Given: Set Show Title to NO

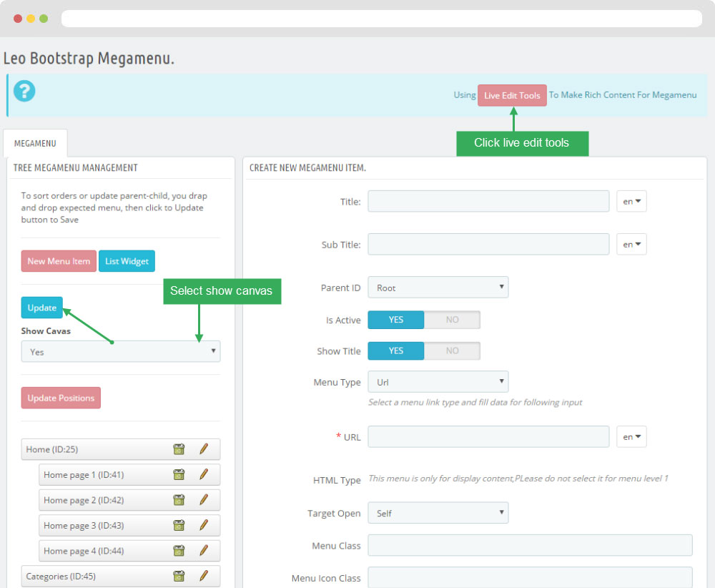Looking at the screenshot, I should pos(452,351).
